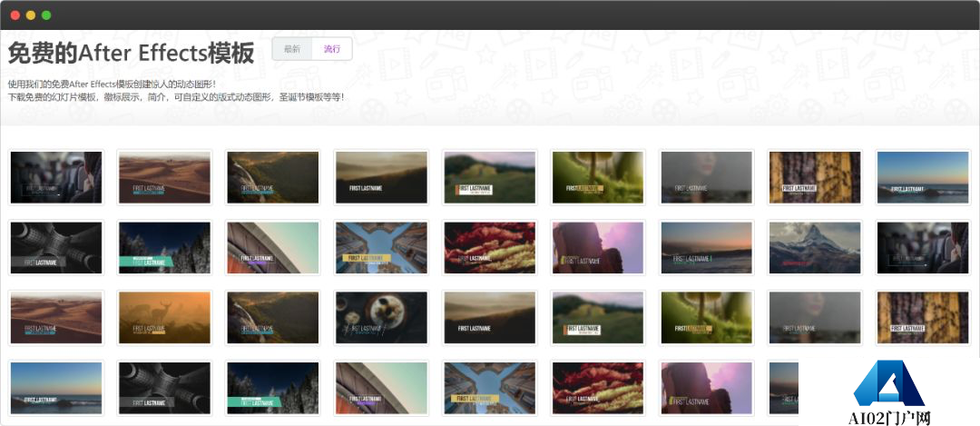The width and height of the screenshot is (980, 426).
Task: Click the 免费的After Effects模板 heading
Action: (x=132, y=54)
